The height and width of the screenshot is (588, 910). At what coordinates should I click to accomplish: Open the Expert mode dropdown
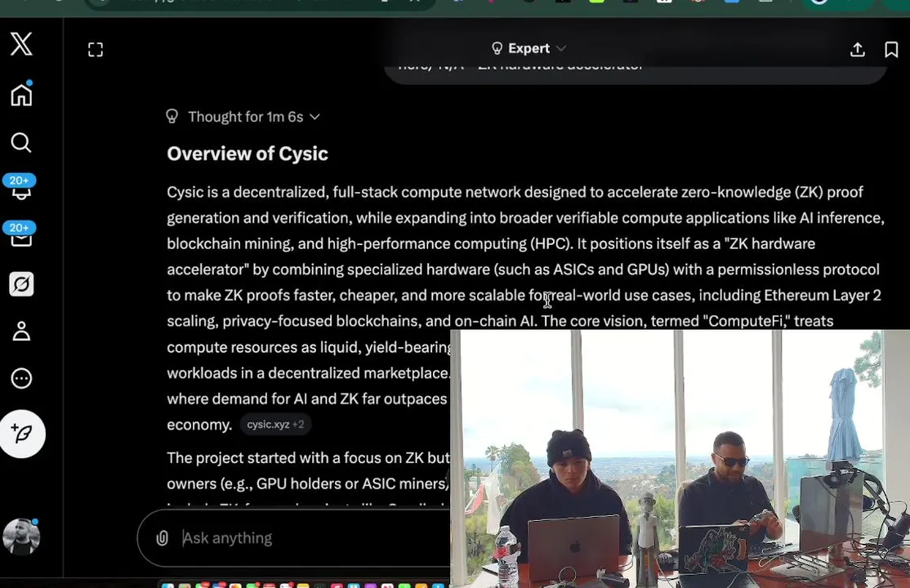[x=529, y=48]
